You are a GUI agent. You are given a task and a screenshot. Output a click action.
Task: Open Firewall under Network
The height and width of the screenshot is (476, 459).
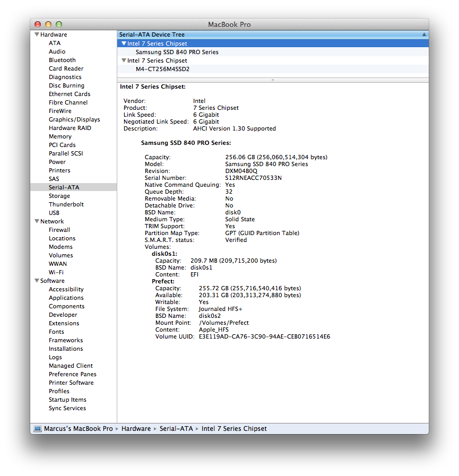59,230
